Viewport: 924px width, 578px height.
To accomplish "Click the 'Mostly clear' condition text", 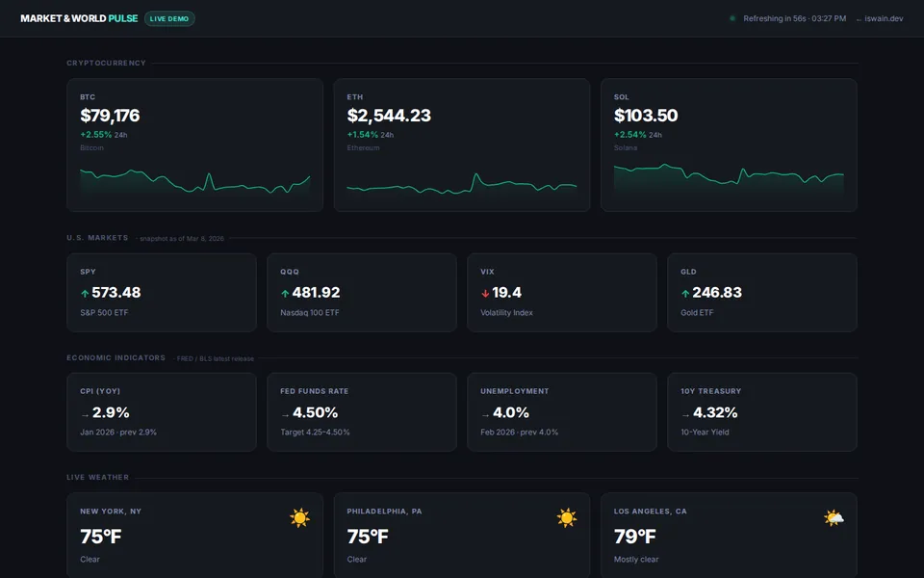I will [x=636, y=559].
